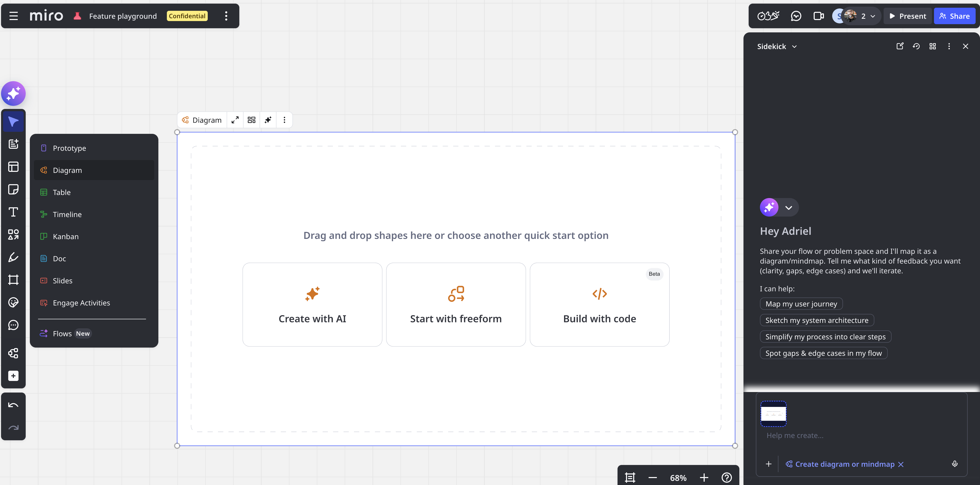Open the shapes tool
Screen dimensions: 980x485
(13, 235)
